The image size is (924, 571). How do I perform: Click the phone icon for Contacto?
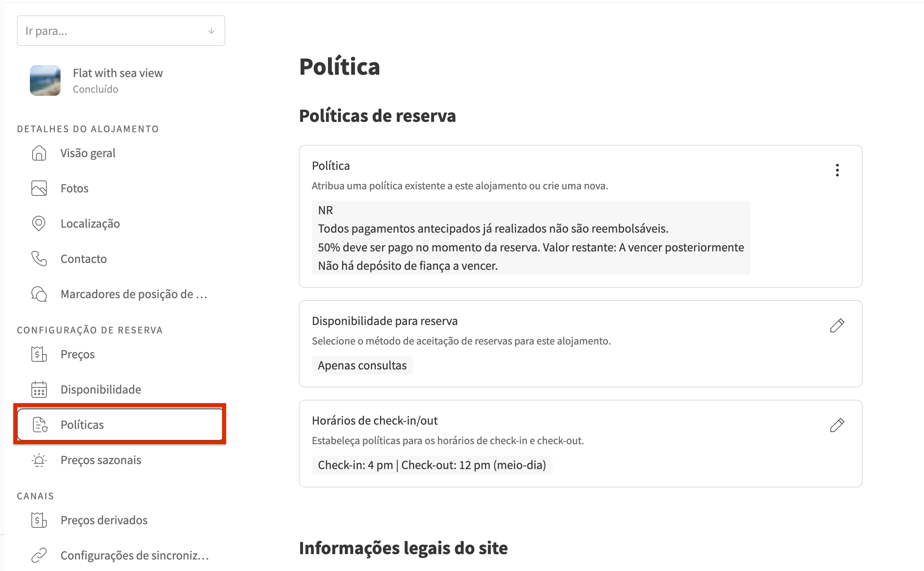pyautogui.click(x=39, y=259)
